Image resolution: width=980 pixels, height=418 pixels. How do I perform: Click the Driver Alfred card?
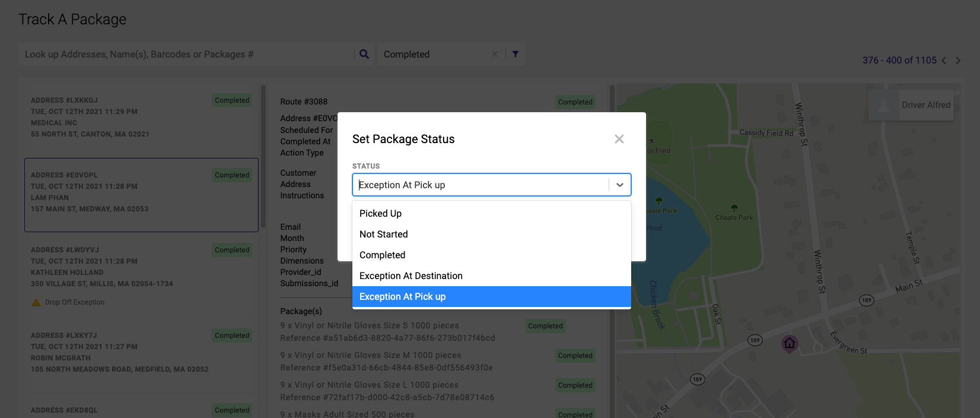911,105
